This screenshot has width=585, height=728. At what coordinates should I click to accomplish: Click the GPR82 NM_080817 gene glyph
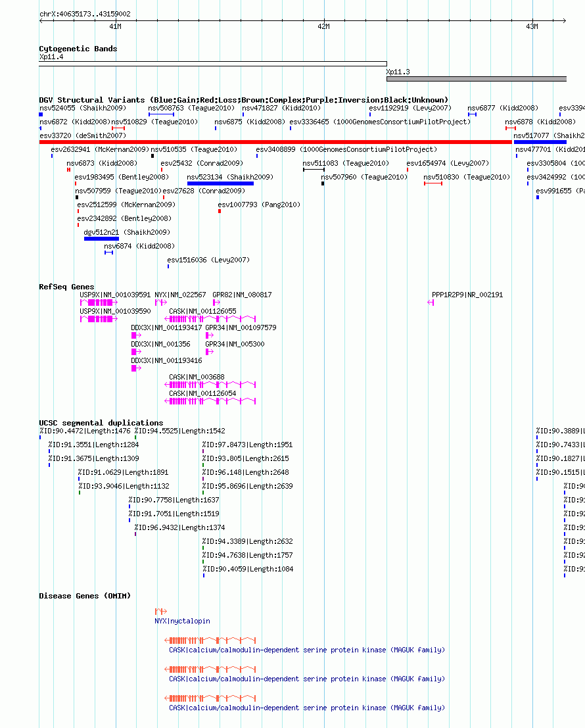[216, 303]
